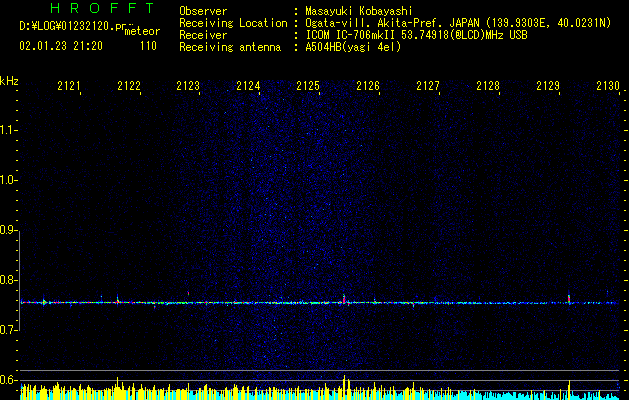Click the 0.8 kHz axis label
Image resolution: width=629 pixels, height=400 pixels.
click(8, 280)
